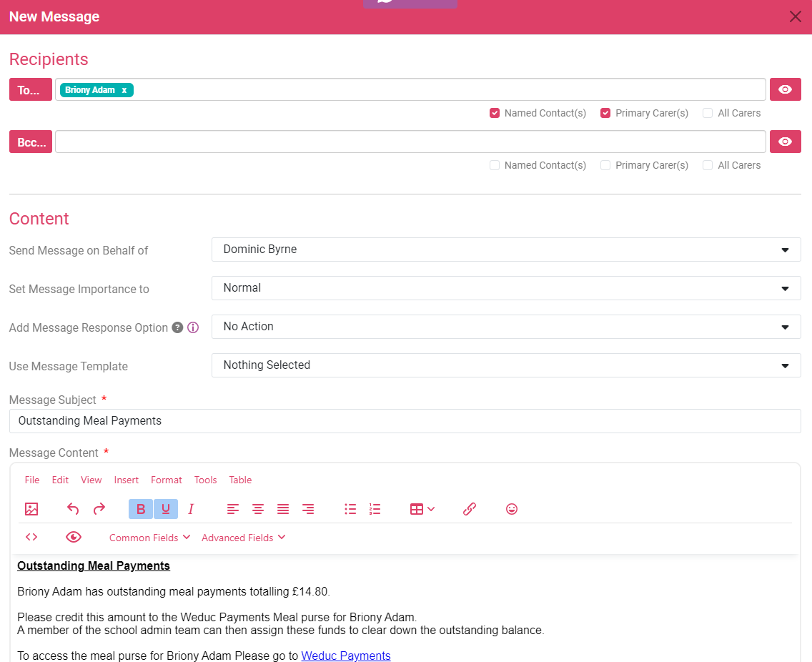The width and height of the screenshot is (812, 662).
Task: Center align the message text
Action: pos(258,509)
